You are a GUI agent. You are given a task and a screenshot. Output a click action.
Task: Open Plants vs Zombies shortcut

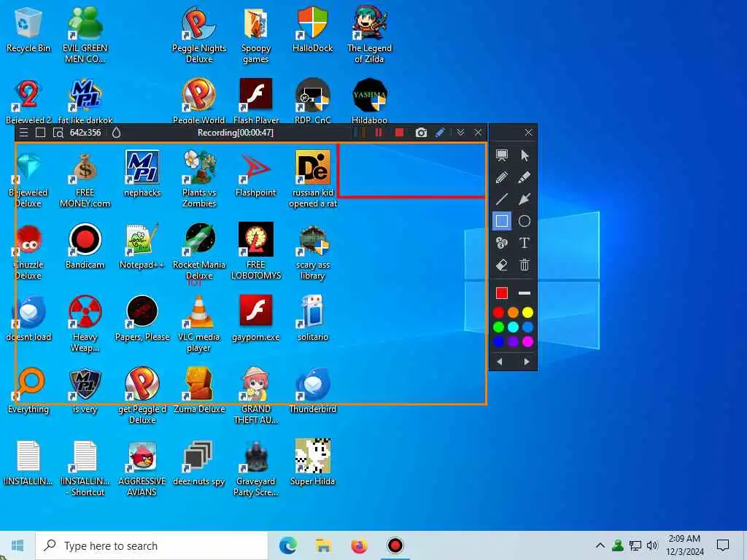point(199,179)
